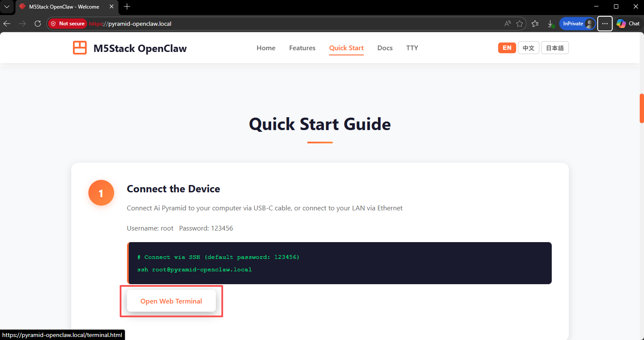The width and height of the screenshot is (644, 340).
Task: Go to the Features nav item
Action: point(302,48)
